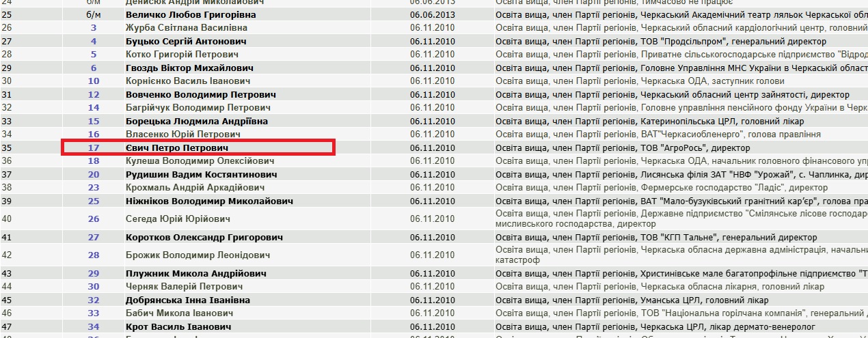Select the name Кулеша Володимир Олексійович
Image resolution: width=868 pixels, height=338 pixels.
(200, 161)
